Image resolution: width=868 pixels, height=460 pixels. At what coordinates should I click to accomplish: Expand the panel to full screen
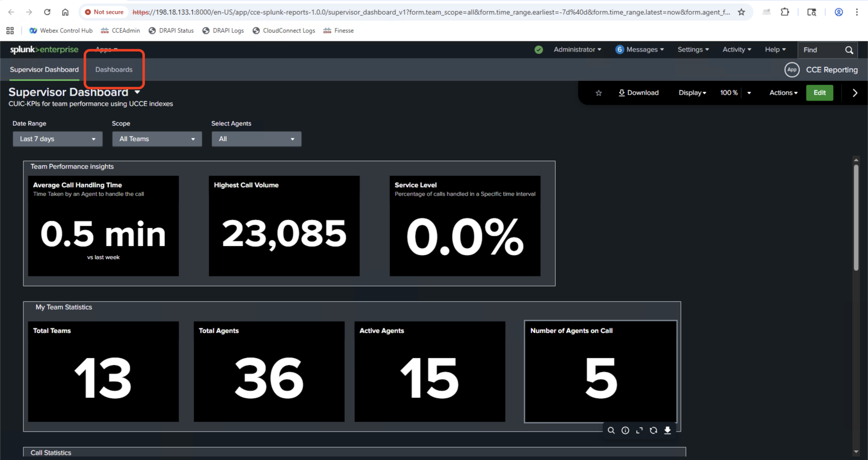coord(639,430)
